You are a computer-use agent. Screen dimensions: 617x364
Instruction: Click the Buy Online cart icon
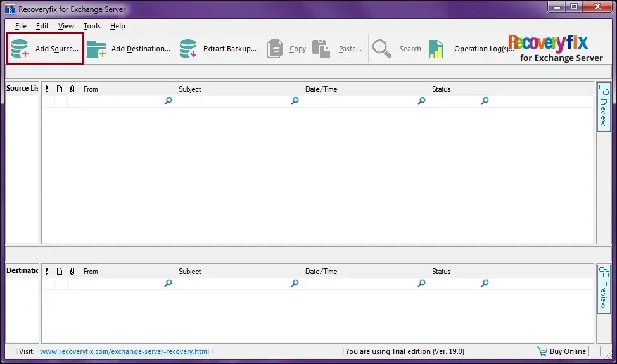(542, 351)
